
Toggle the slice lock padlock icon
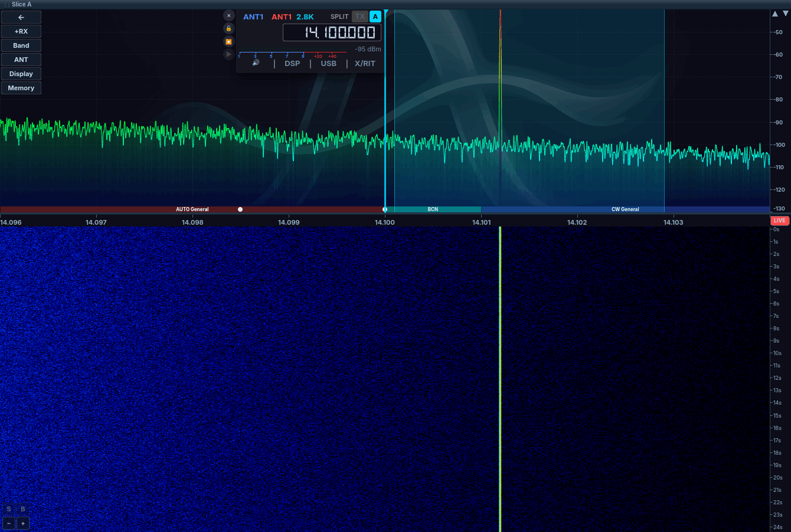point(229,28)
